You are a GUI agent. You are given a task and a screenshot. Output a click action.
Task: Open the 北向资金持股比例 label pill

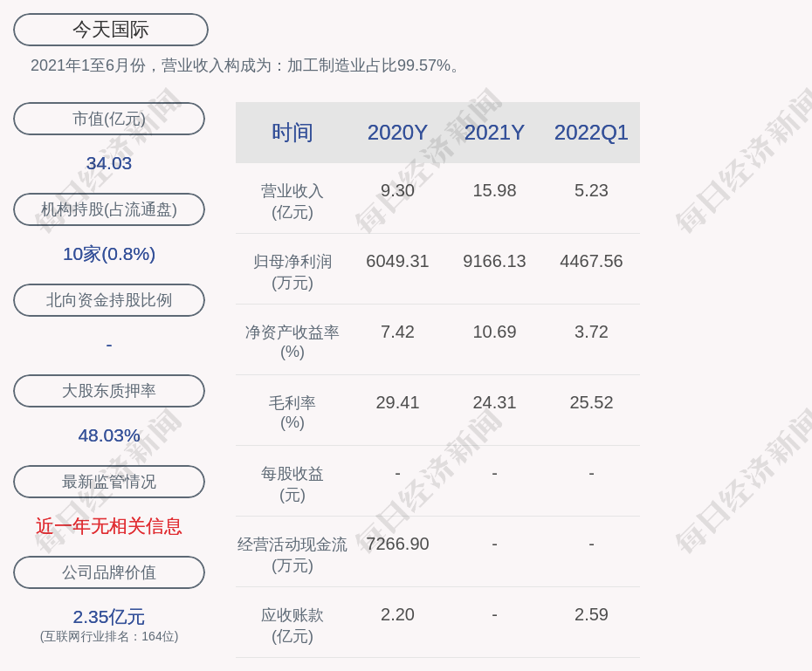pos(109,300)
